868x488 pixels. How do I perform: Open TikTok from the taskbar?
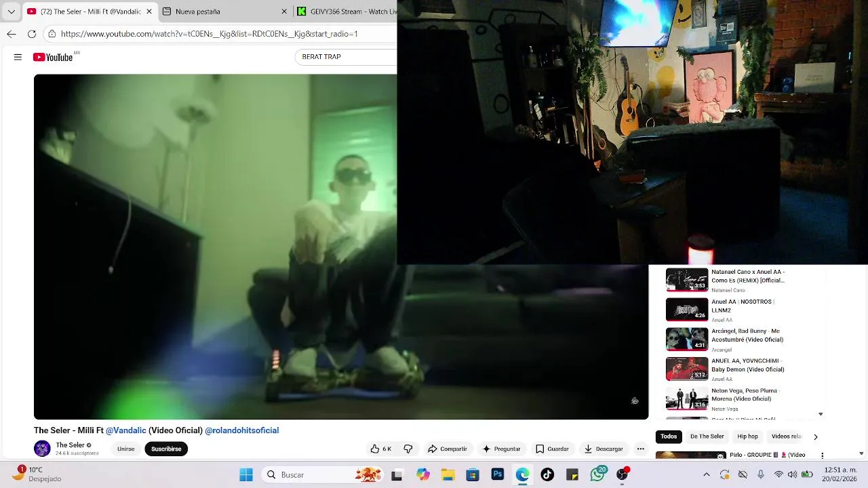point(547,474)
